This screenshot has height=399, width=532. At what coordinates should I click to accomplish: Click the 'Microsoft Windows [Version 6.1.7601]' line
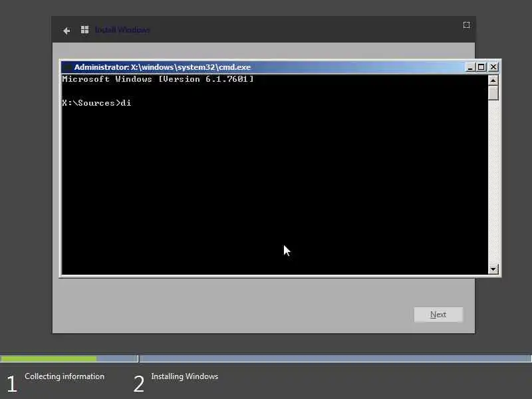(x=158, y=79)
